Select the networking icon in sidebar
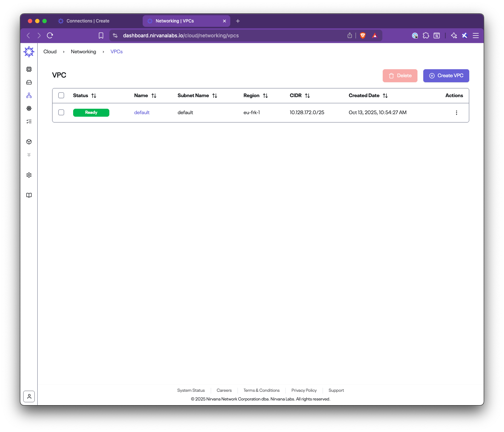The image size is (504, 432). point(29,95)
